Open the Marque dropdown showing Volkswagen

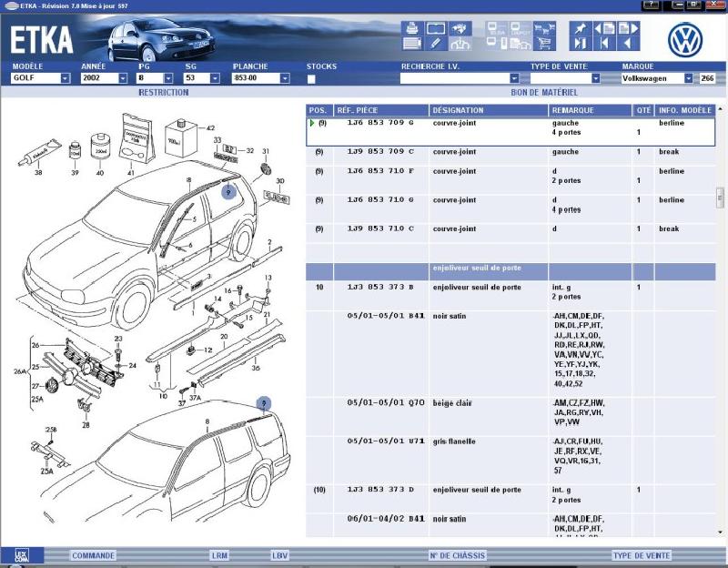coord(657,78)
